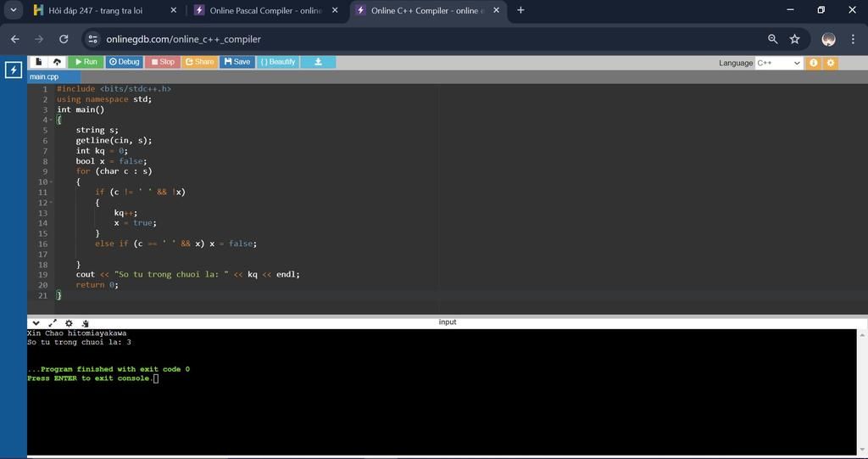
Task: Click the 'return 0;' line
Action: [97, 285]
